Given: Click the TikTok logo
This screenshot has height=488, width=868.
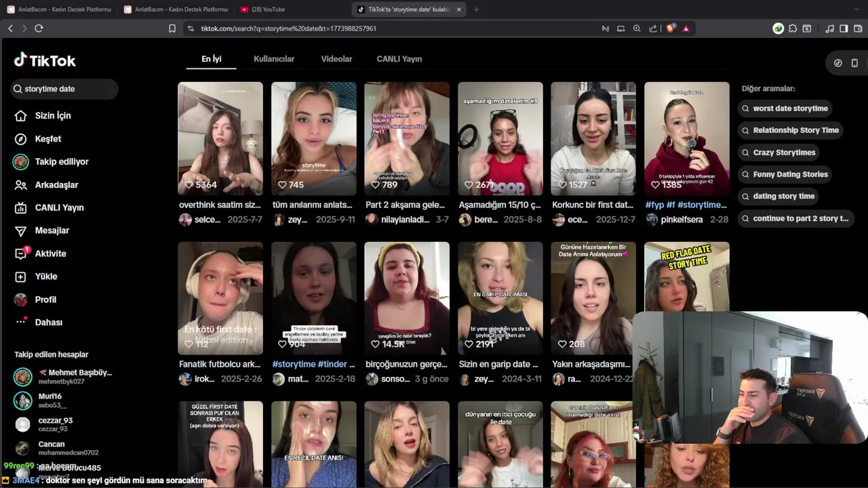Looking at the screenshot, I should tap(45, 60).
